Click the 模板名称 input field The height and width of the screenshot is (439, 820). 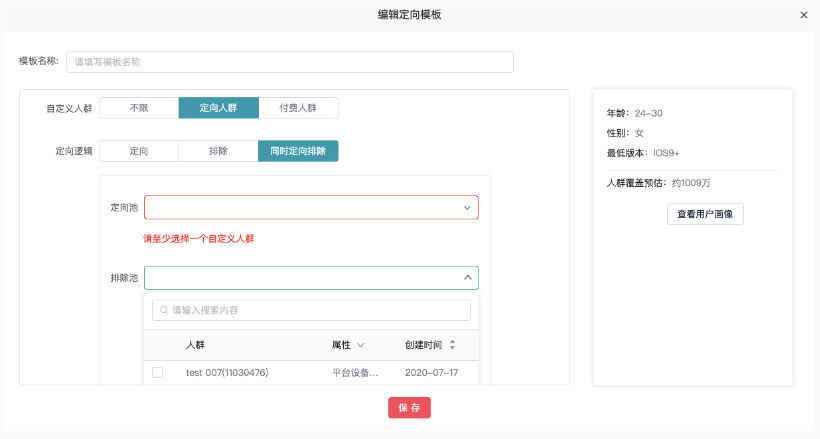(x=290, y=62)
